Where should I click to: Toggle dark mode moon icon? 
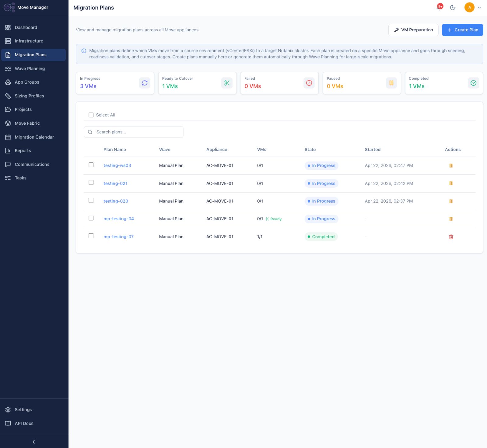453,8
